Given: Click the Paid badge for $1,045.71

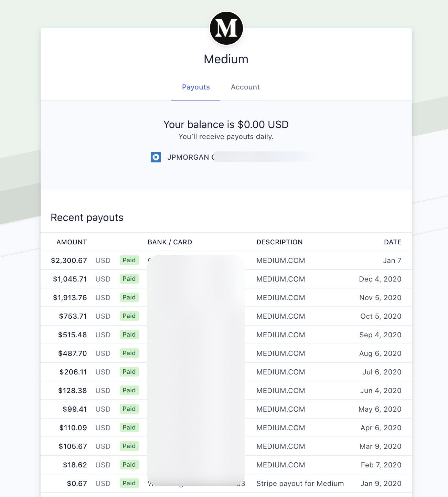Looking at the screenshot, I should [129, 279].
